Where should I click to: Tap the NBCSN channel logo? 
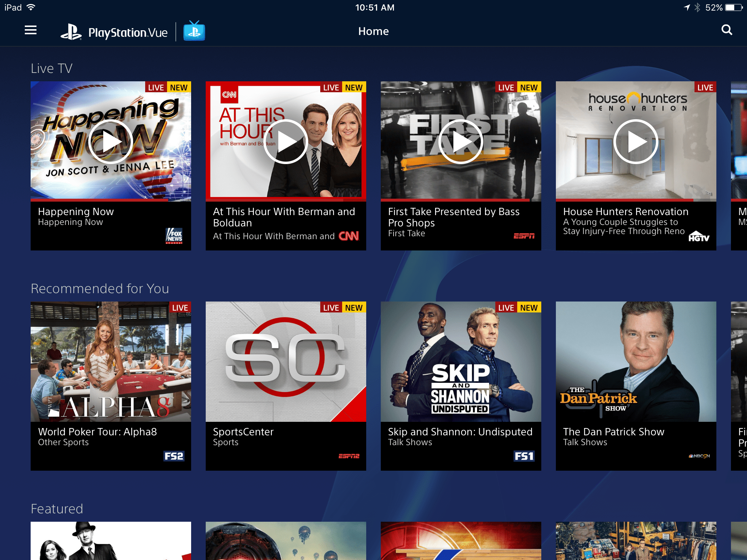point(699,456)
